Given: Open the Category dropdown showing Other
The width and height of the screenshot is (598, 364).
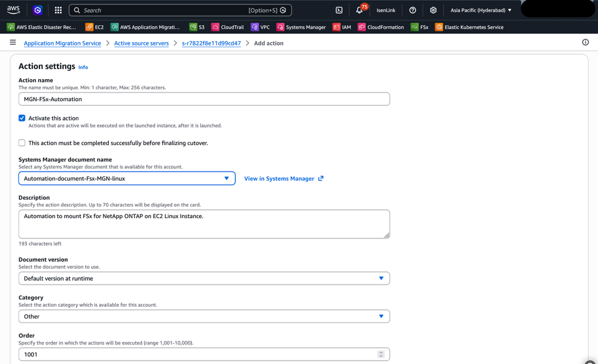Looking at the screenshot, I should tap(204, 316).
